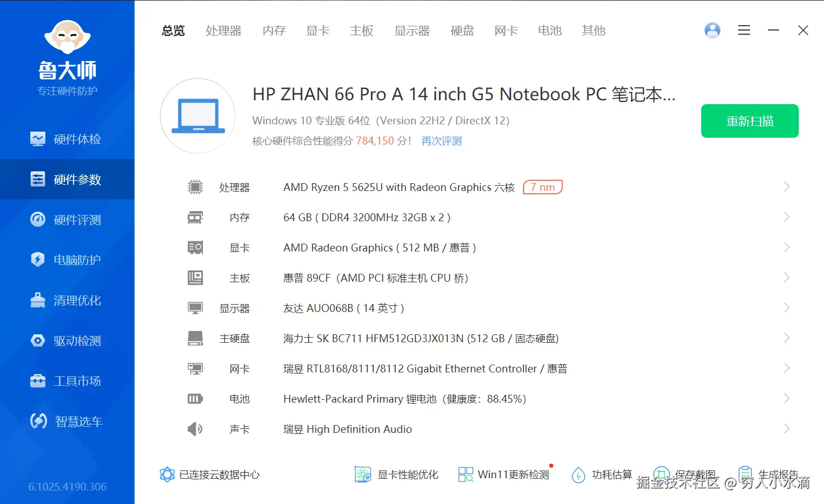Switch to the 显卡 tab
Viewport: 824px width, 504px height.
point(318,31)
